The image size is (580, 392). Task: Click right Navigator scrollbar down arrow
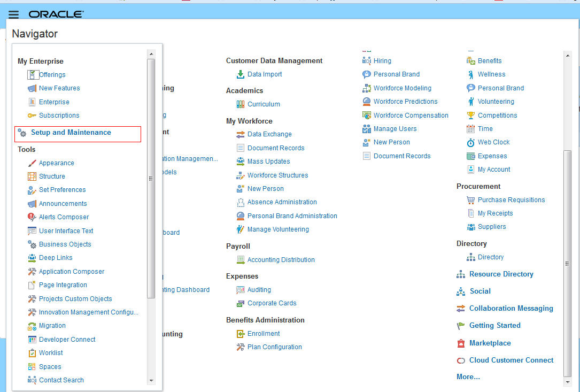coord(568,382)
